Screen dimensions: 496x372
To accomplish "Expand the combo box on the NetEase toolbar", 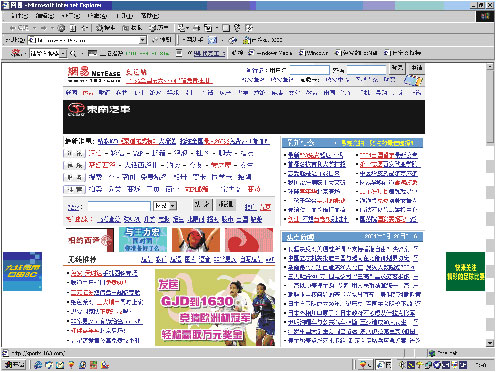I will [x=63, y=53].
